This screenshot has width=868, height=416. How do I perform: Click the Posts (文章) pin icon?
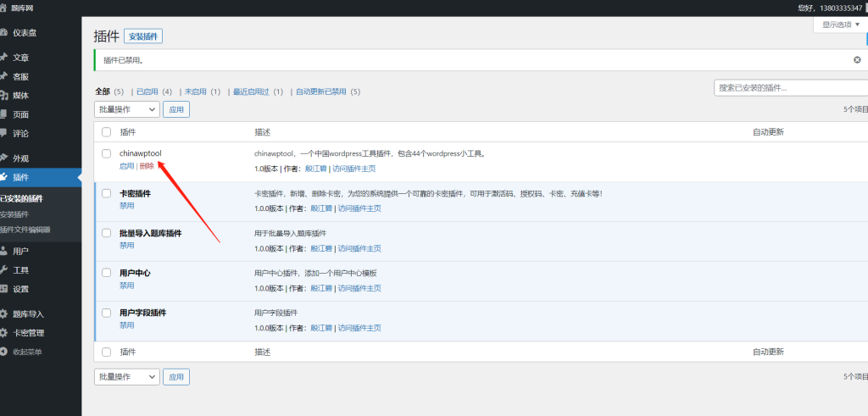click(4, 58)
